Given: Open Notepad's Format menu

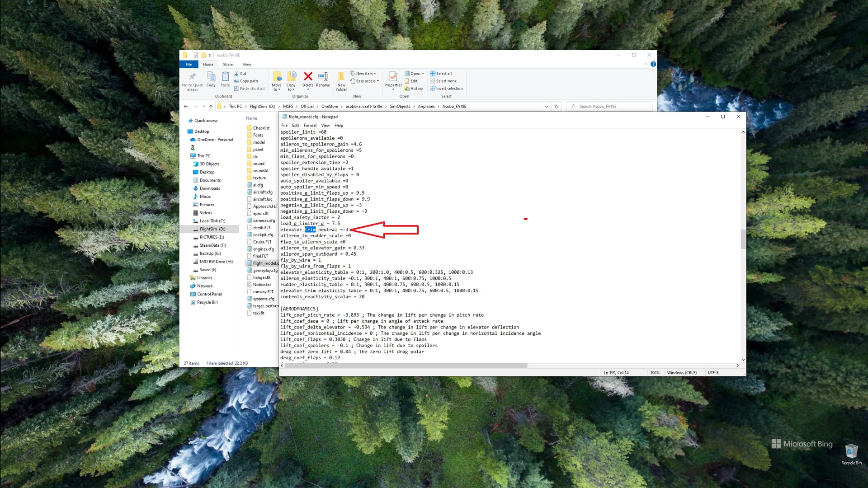Looking at the screenshot, I should (x=310, y=125).
